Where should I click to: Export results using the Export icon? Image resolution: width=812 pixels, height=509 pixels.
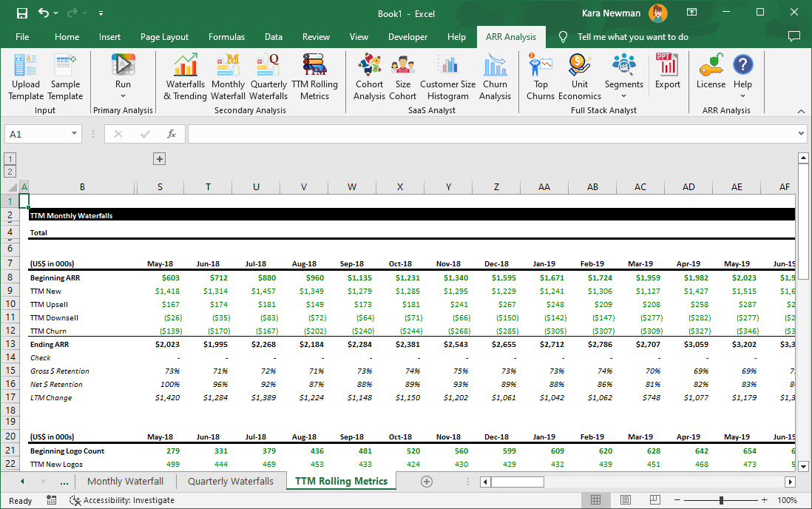pyautogui.click(x=668, y=74)
